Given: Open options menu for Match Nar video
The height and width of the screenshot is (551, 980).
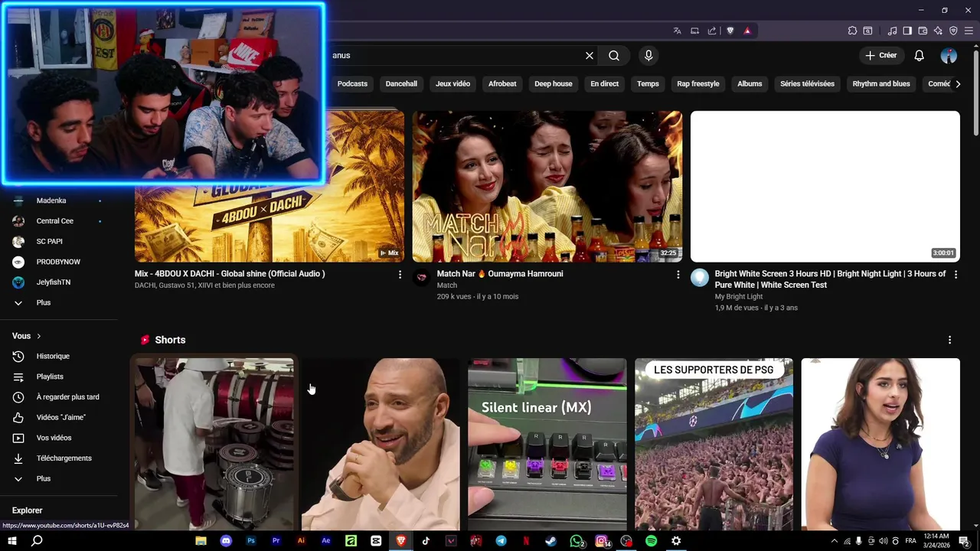Looking at the screenshot, I should pyautogui.click(x=678, y=274).
